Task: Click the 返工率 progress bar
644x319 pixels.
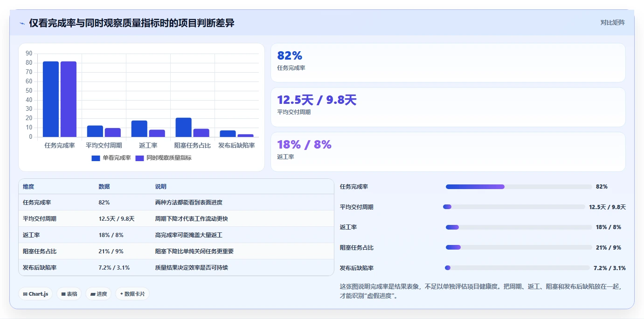Action: pyautogui.click(x=519, y=227)
